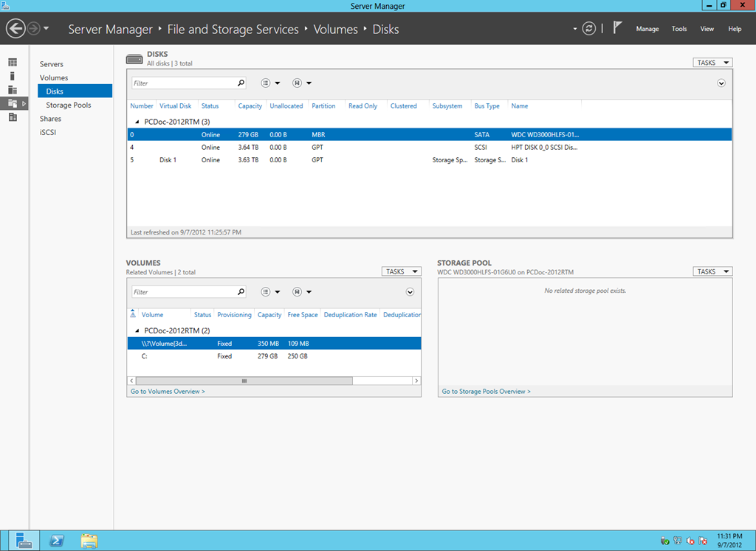Open dropdown arrow beside Disks list options icon
The width and height of the screenshot is (756, 551).
coord(278,83)
